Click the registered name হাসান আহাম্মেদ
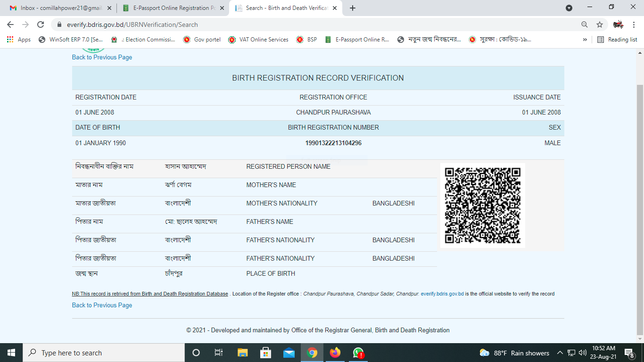 click(x=186, y=166)
